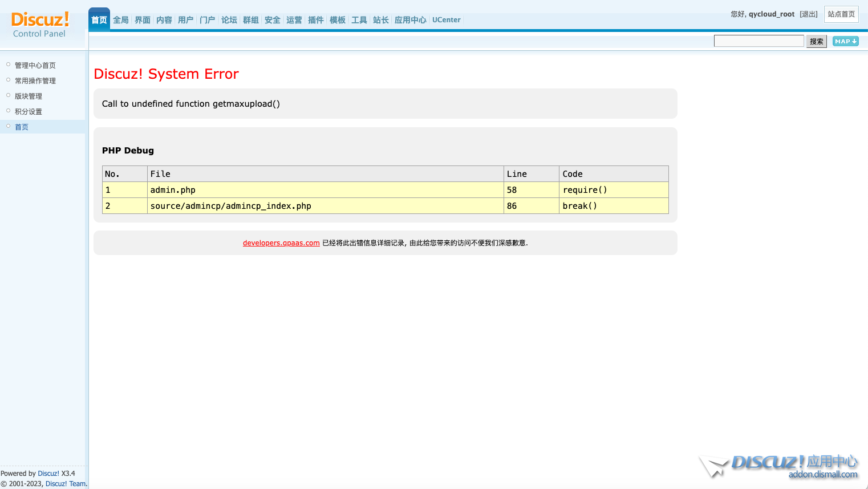Open the 全局 menu tab
The height and width of the screenshot is (489, 868).
(x=121, y=20)
